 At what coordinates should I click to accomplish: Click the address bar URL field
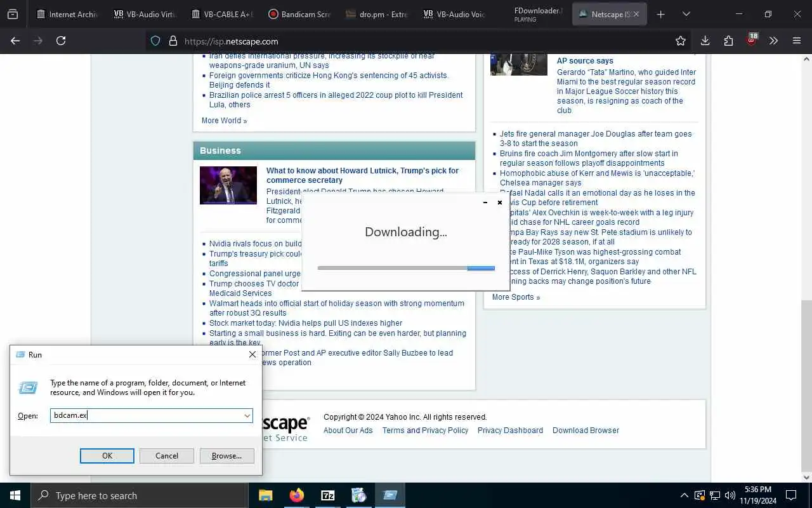419,41
